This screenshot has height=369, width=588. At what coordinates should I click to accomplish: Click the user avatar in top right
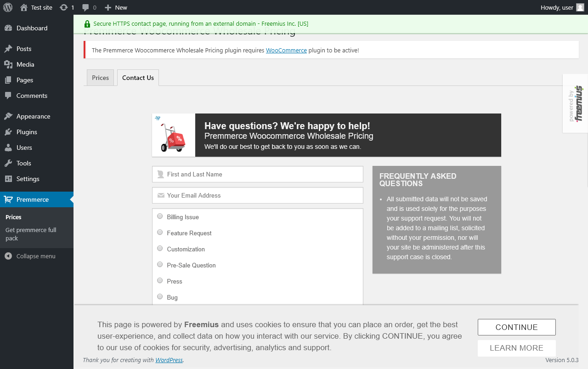(x=580, y=7)
